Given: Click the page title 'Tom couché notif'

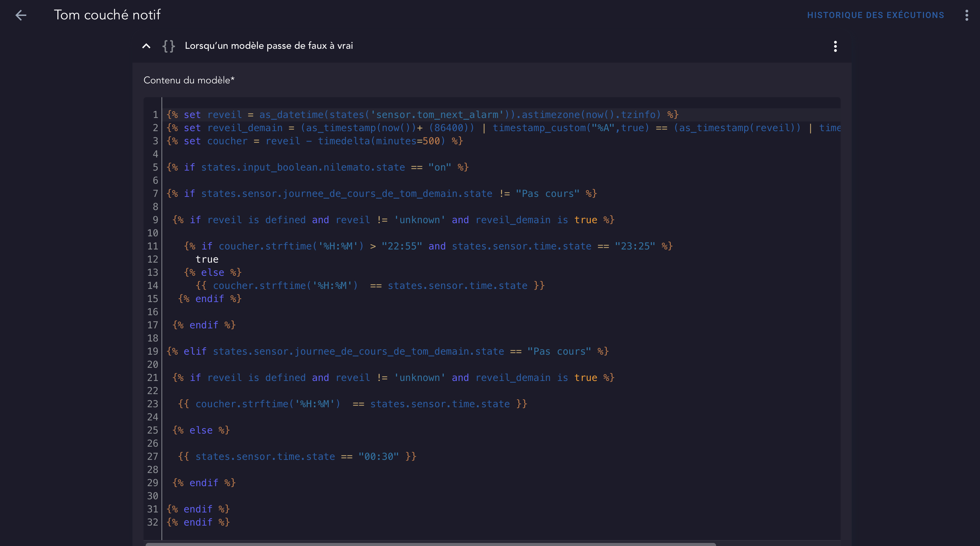Looking at the screenshot, I should click(x=107, y=15).
